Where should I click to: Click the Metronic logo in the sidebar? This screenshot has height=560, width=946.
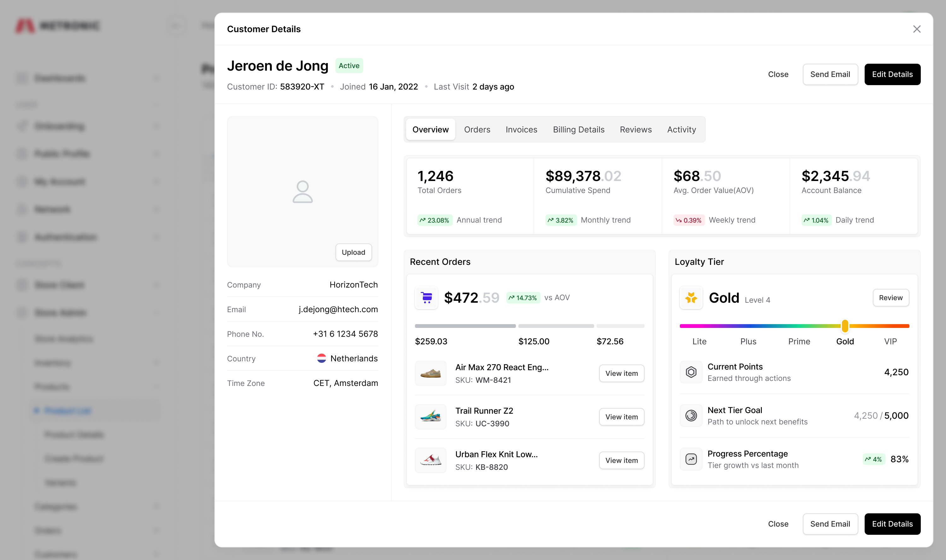point(57,26)
